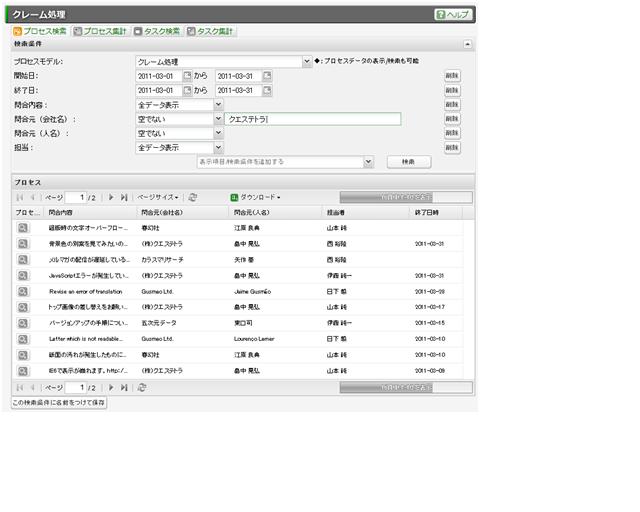This screenshot has height=512, width=640.
Task: Collapse the 検索条件 search conditions panel
Action: pos(467,45)
